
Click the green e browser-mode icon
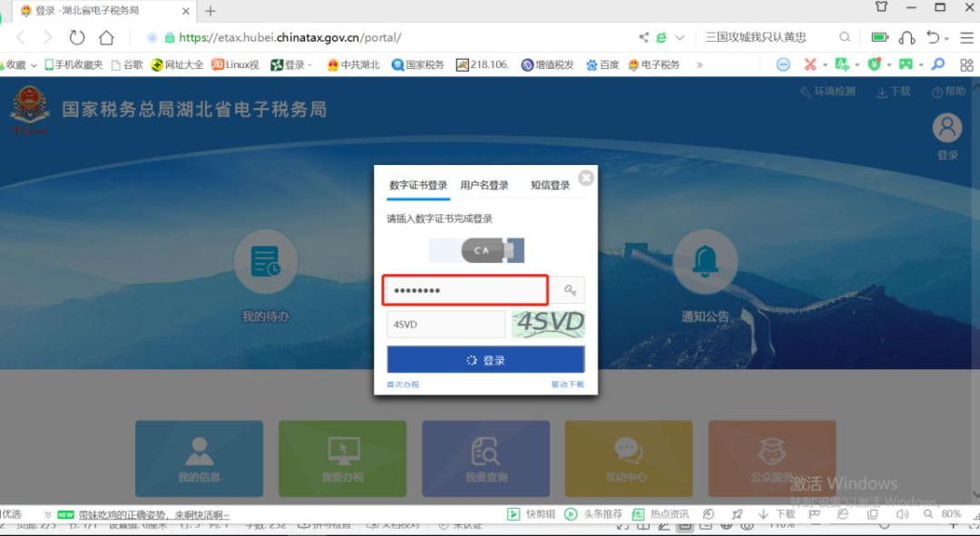661,37
